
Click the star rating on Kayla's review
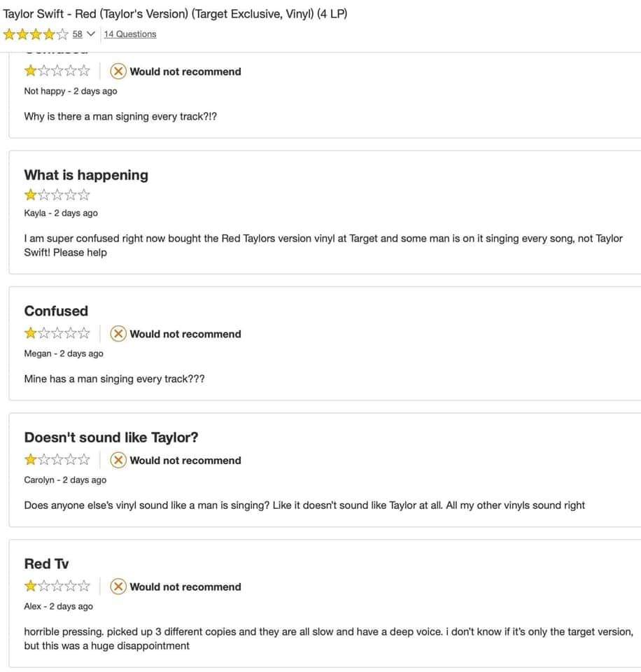[57, 195]
